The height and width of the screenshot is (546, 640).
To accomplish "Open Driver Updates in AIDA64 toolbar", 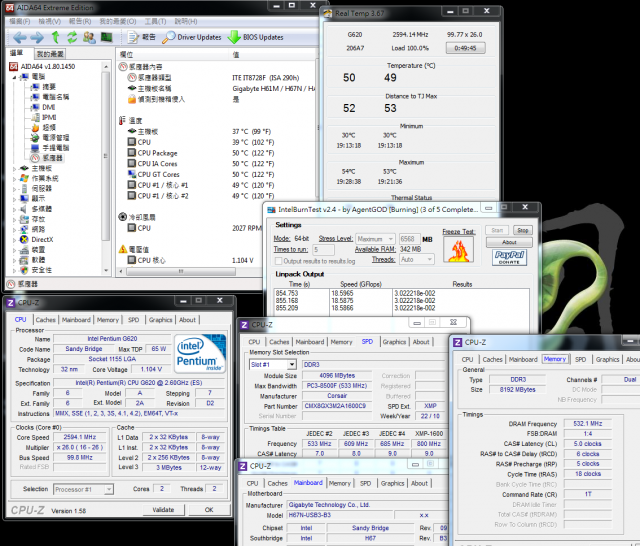I will pos(191,38).
